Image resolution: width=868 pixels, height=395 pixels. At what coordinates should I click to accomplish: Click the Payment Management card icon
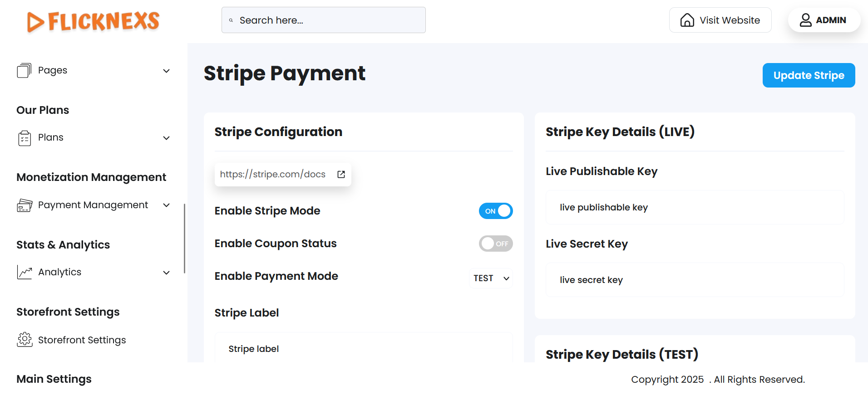tap(25, 205)
